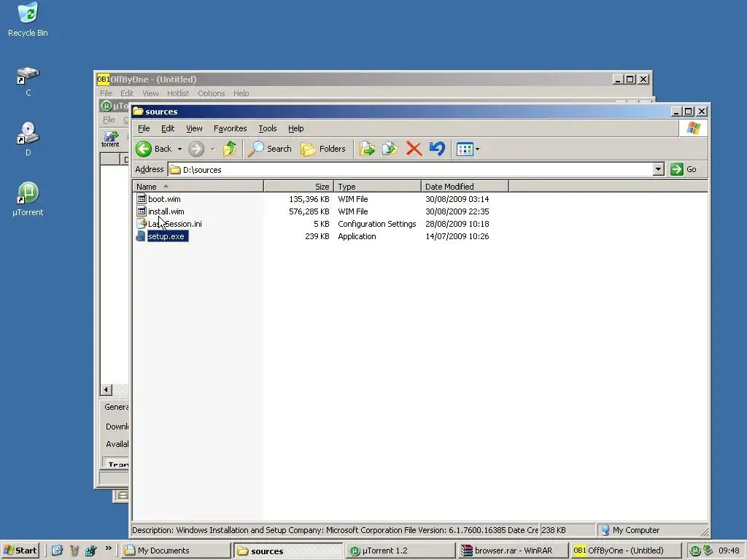Click the blue Undo arrow icon
747x560 pixels.
pyautogui.click(x=437, y=149)
